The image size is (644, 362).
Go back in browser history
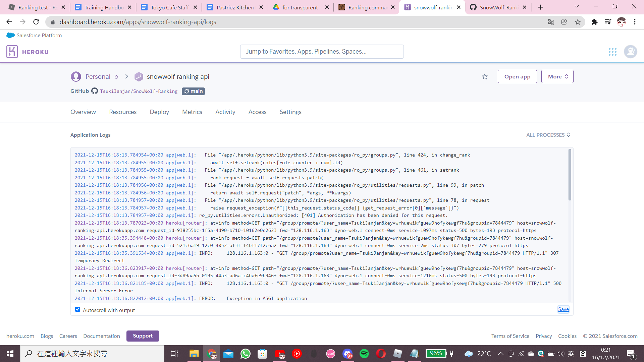pos(9,22)
